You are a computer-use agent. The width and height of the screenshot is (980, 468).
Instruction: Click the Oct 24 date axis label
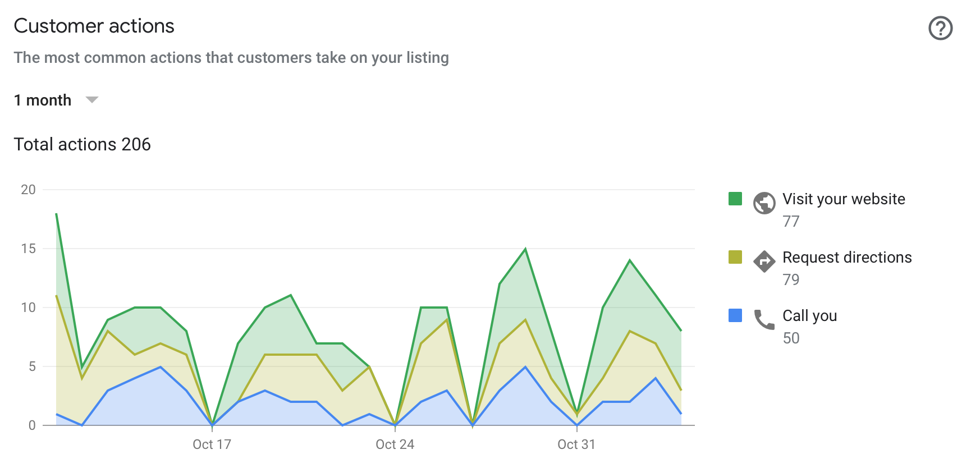pos(395,444)
